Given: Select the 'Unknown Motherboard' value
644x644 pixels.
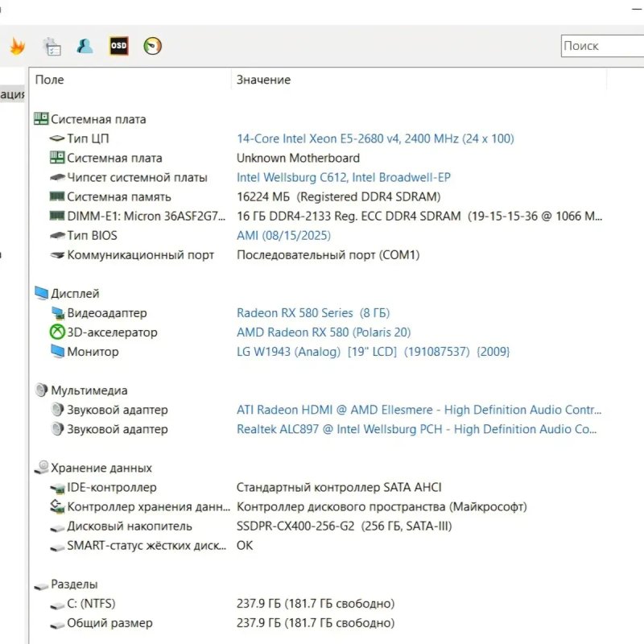Looking at the screenshot, I should (298, 158).
